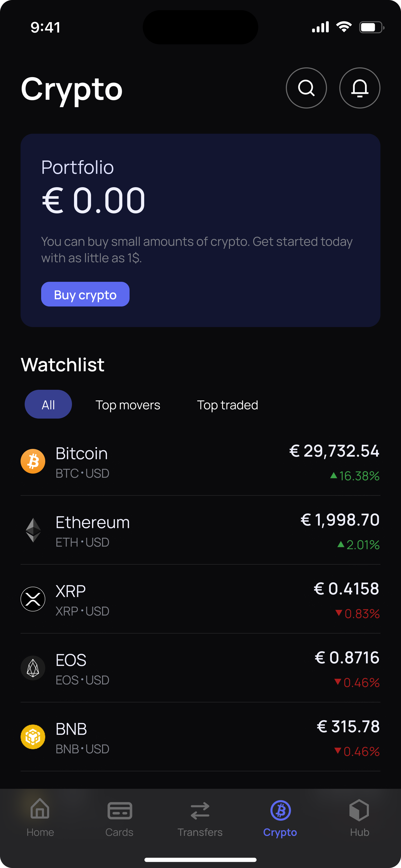Open Ethereum price € 1,998.70
This screenshot has width=401, height=868.
coord(340,520)
